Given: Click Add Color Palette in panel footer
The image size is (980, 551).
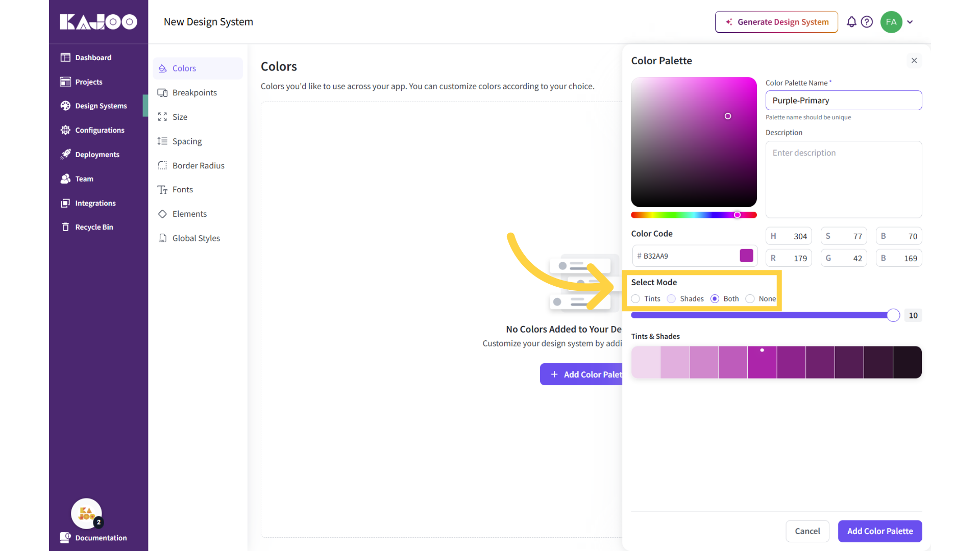Looking at the screenshot, I should (x=880, y=531).
